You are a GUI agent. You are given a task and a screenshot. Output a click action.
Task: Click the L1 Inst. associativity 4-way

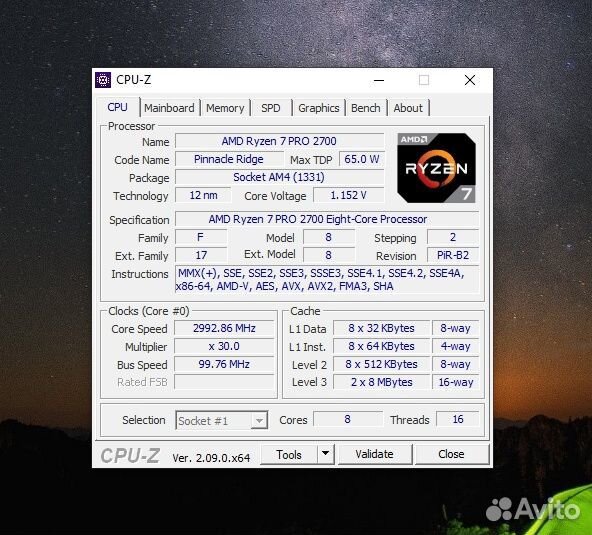pos(456,346)
